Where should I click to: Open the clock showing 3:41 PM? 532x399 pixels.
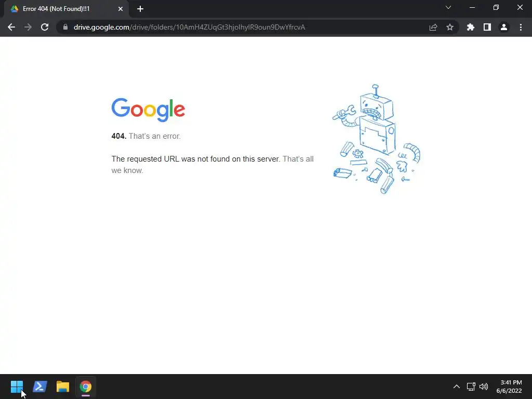click(x=509, y=387)
